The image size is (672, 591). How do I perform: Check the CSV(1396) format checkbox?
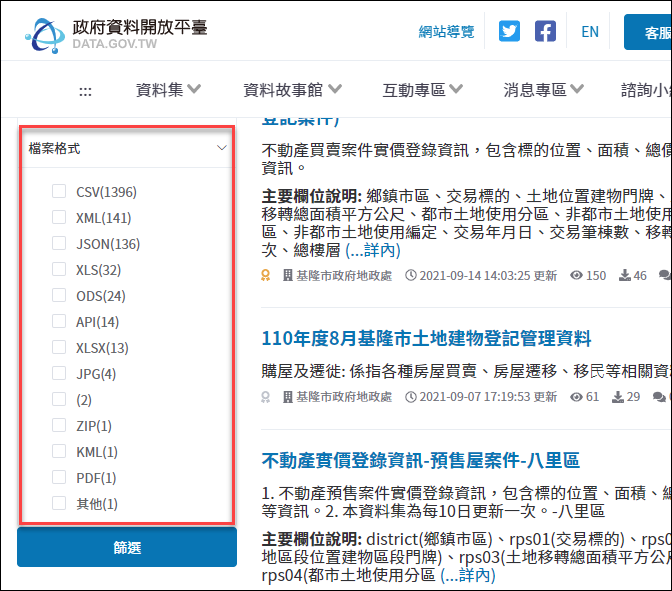(x=59, y=191)
